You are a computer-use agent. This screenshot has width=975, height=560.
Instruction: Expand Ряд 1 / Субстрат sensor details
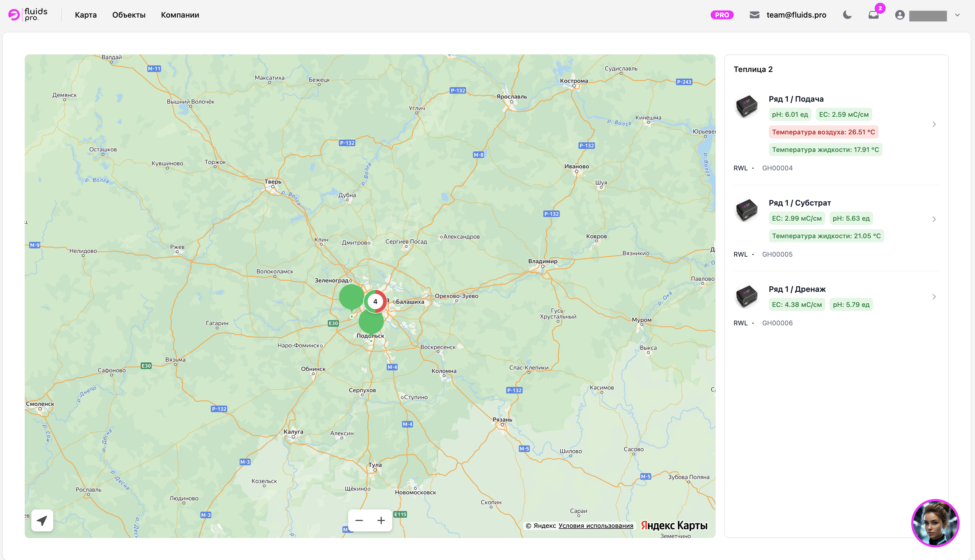(934, 219)
